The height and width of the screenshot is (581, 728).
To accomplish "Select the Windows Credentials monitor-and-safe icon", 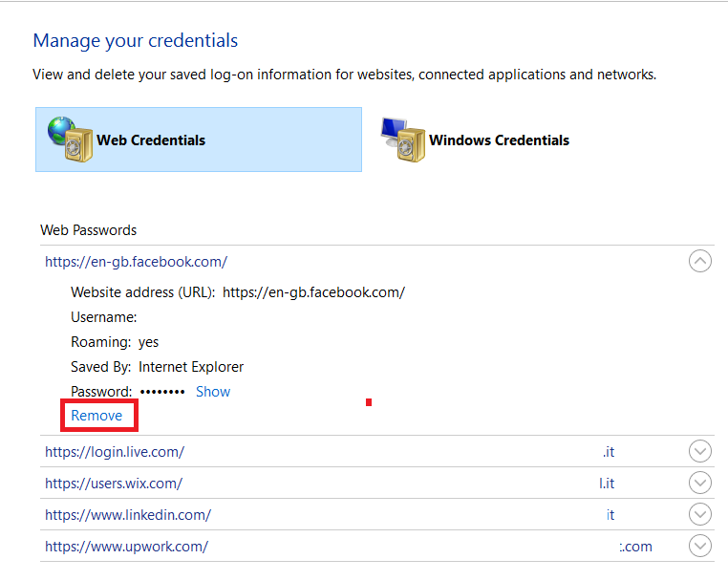I will click(403, 140).
